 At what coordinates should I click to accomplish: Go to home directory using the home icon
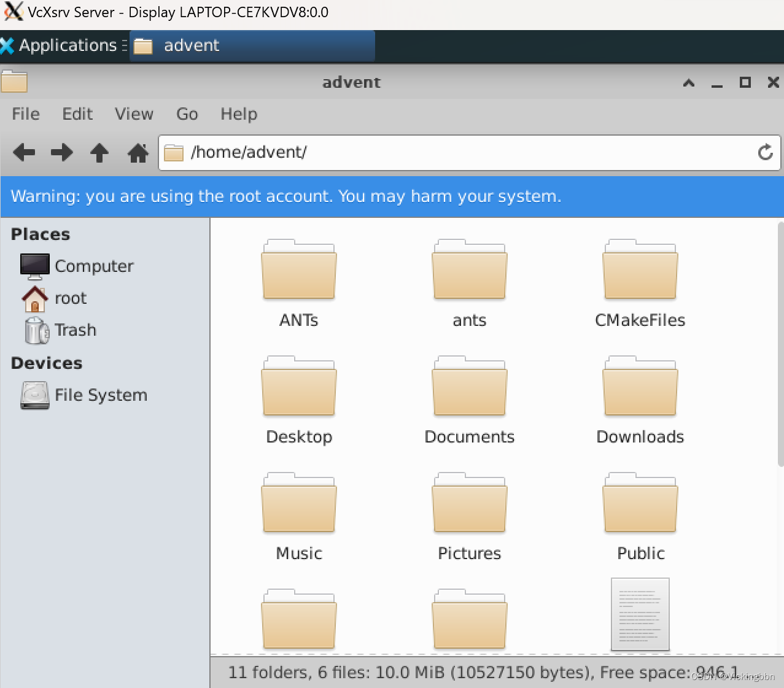click(x=138, y=152)
